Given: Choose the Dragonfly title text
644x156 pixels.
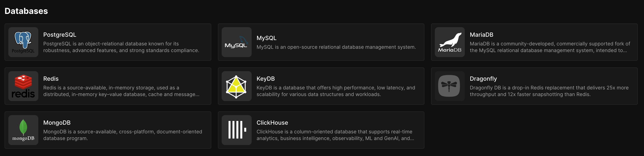Looking at the screenshot, I should [x=483, y=78].
